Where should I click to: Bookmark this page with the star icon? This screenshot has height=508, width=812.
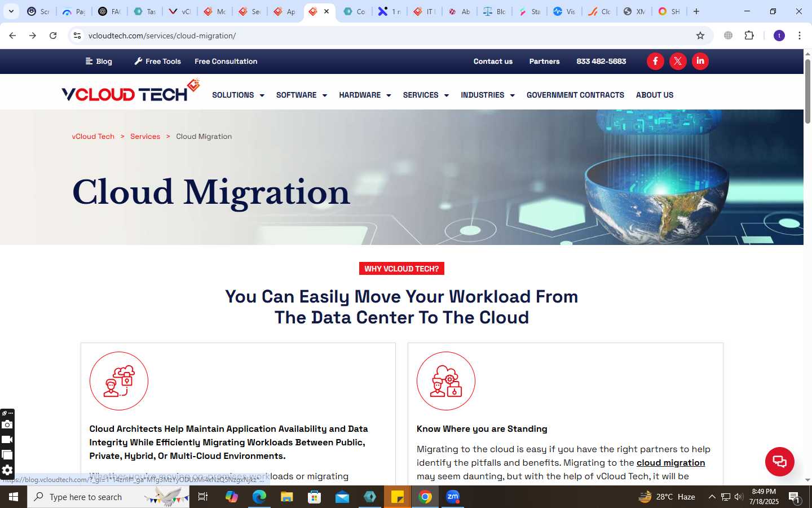[x=700, y=36]
